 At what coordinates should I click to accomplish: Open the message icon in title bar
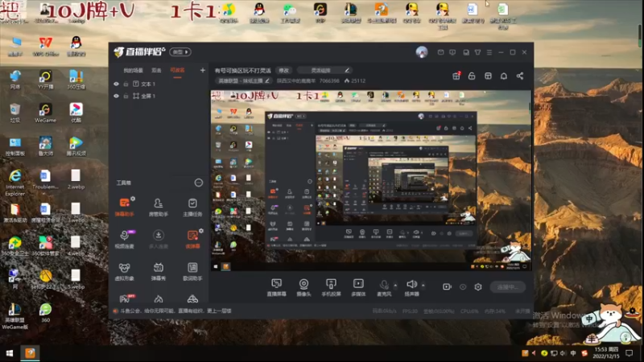click(x=452, y=52)
